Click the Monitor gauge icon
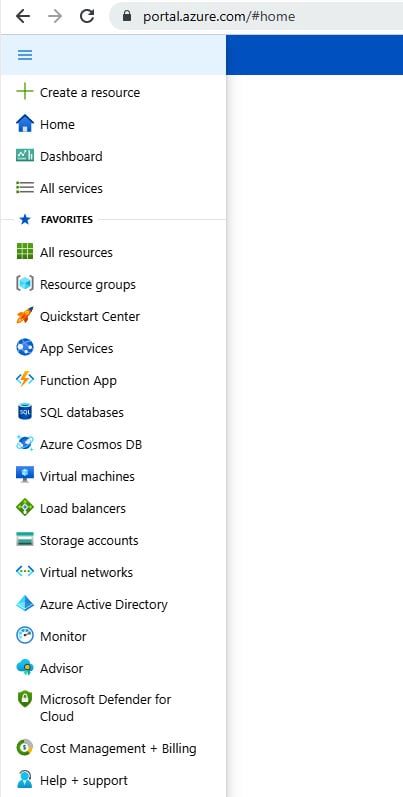403x797 pixels. pos(24,636)
